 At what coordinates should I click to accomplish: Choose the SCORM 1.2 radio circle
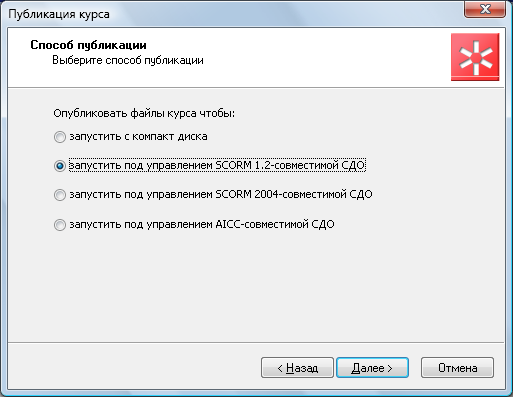click(60, 166)
